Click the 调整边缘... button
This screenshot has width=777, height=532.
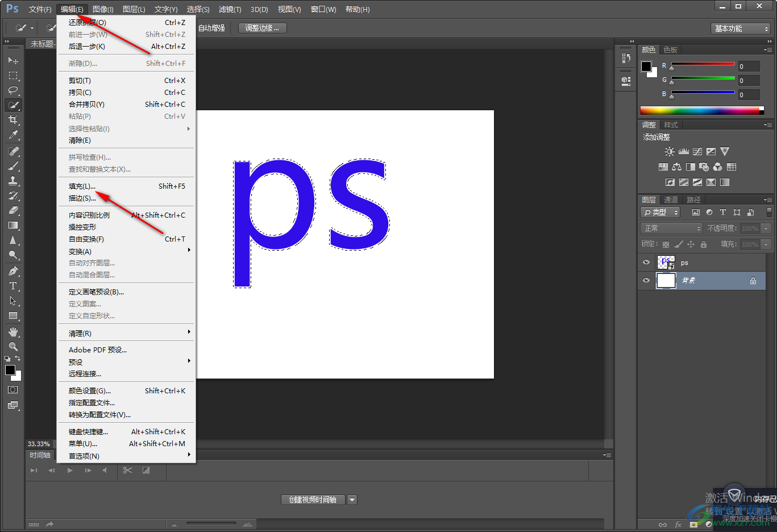[x=262, y=28]
